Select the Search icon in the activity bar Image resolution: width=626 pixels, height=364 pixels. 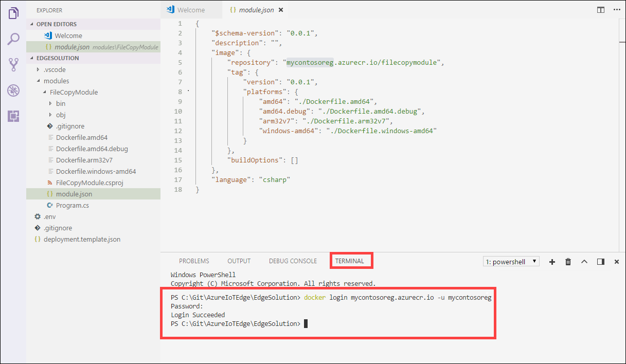point(13,39)
